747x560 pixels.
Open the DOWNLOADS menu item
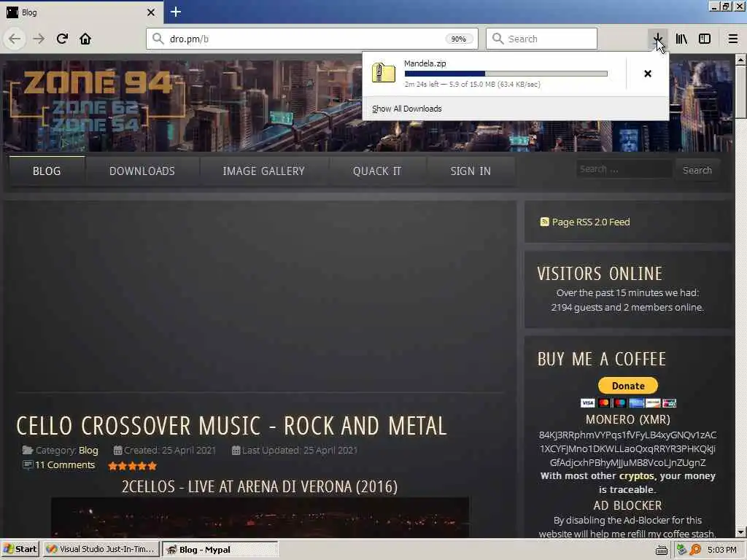pos(142,171)
